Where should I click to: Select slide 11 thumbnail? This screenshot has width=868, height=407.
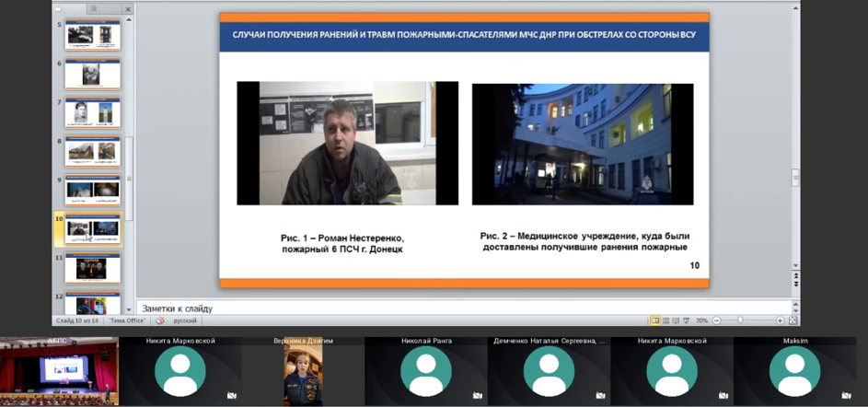pyautogui.click(x=92, y=268)
